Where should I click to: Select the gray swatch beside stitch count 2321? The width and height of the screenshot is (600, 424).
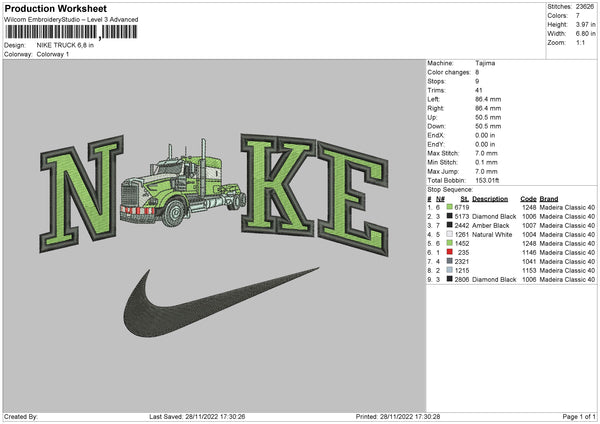(x=449, y=261)
